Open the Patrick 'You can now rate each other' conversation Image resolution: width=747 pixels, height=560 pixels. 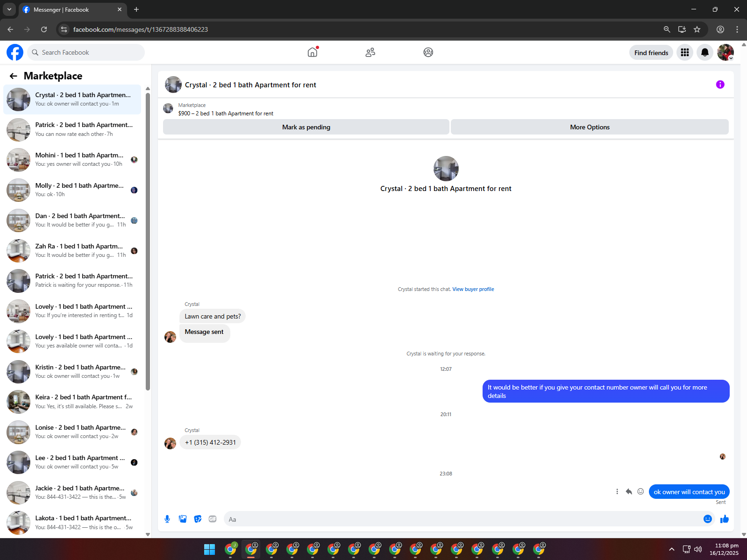tap(72, 129)
